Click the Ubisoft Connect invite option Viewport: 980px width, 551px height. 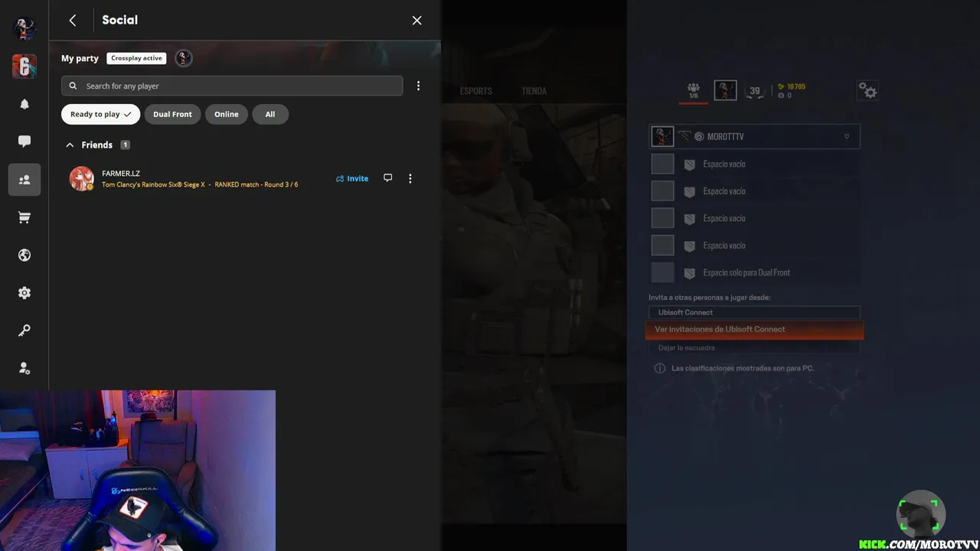point(755,312)
